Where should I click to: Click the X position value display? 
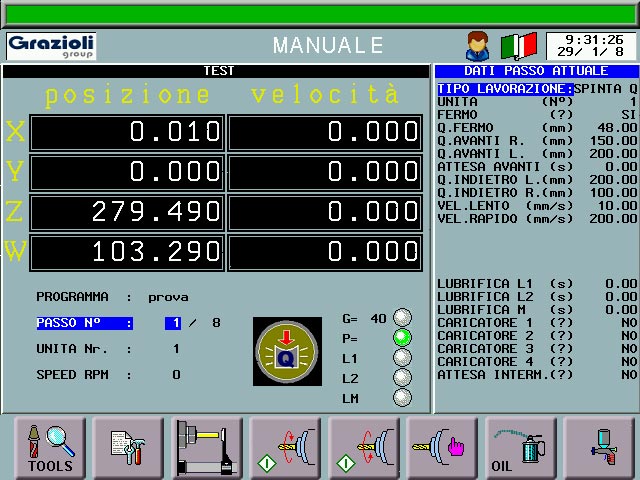coord(127,131)
